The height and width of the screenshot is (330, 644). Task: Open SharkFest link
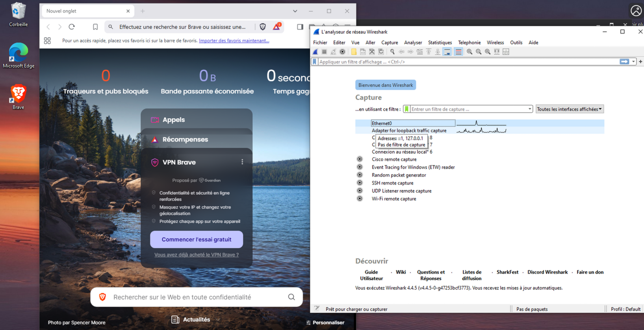[x=507, y=272]
